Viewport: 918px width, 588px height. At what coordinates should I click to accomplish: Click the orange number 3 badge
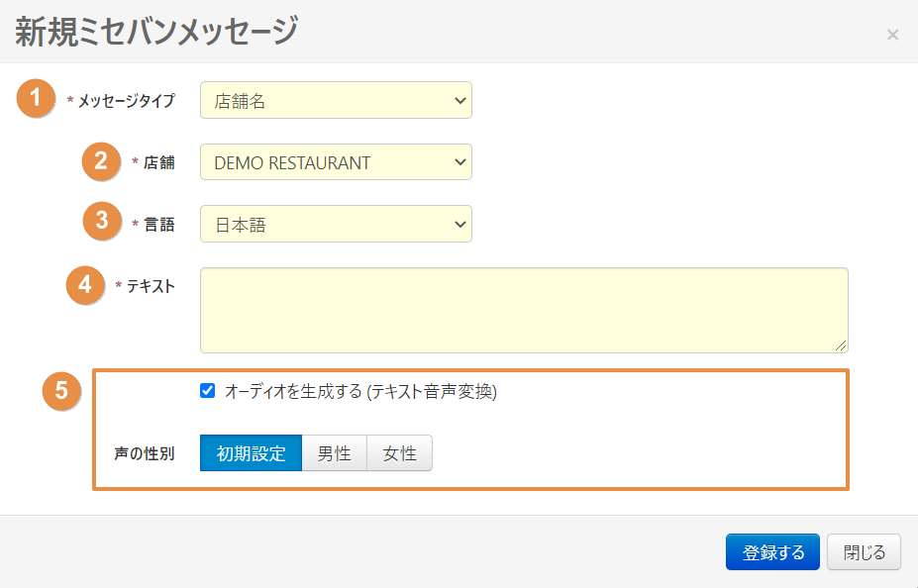pyautogui.click(x=101, y=223)
